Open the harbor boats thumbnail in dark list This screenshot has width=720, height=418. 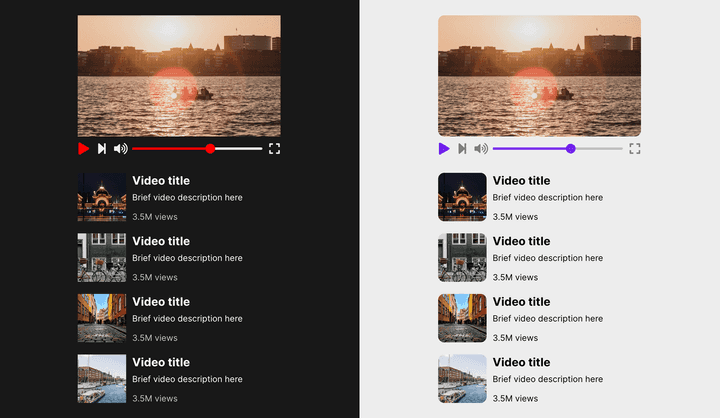point(102,378)
